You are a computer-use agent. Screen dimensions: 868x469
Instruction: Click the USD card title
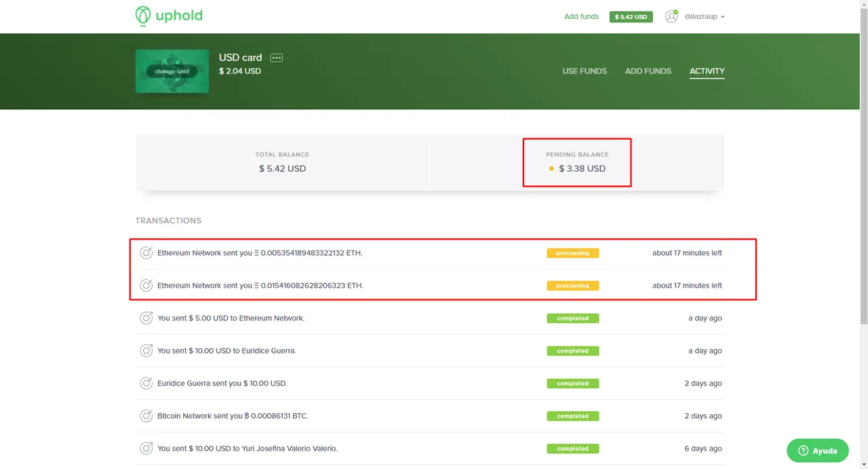point(240,58)
